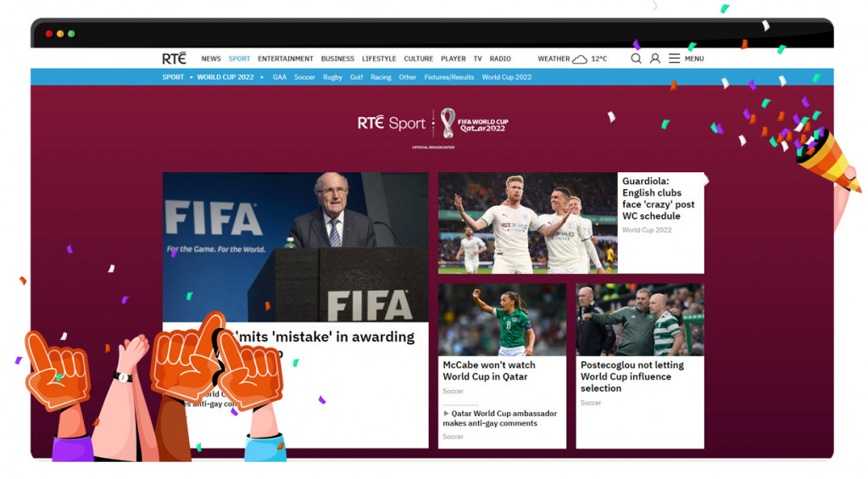Click Soccer tag under Postecoglou story

point(591,403)
